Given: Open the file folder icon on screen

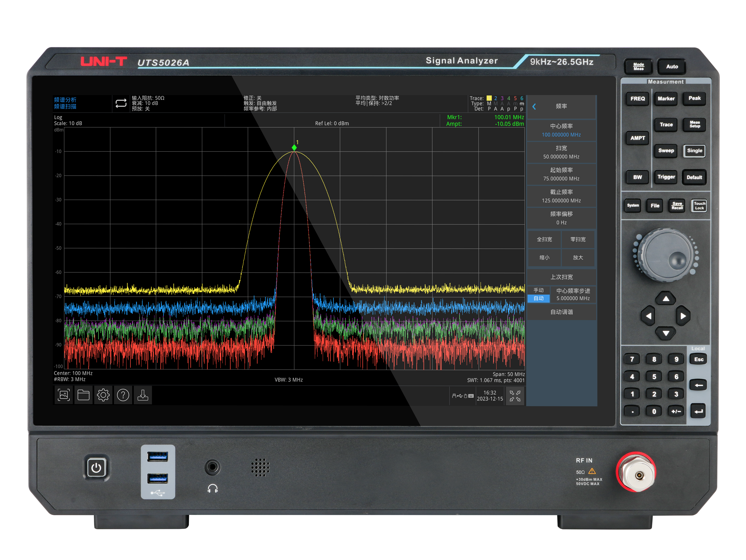Looking at the screenshot, I should point(83,395).
